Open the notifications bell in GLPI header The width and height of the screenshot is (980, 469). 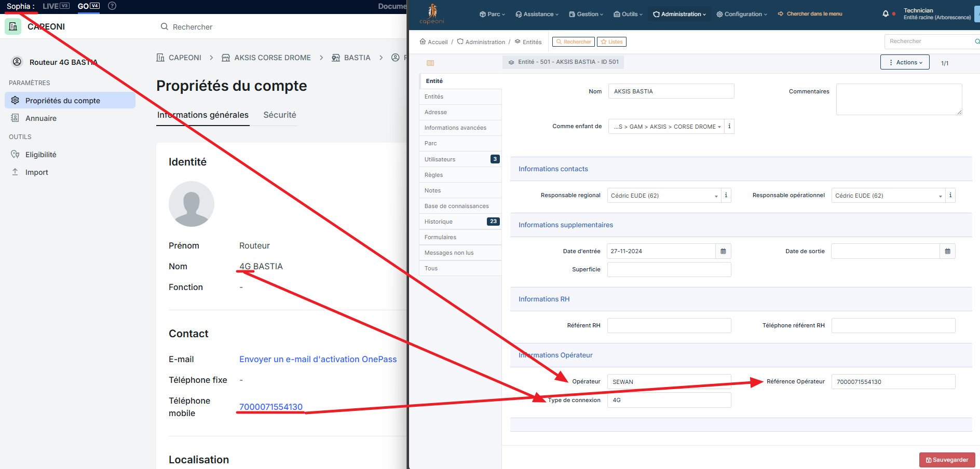886,14
